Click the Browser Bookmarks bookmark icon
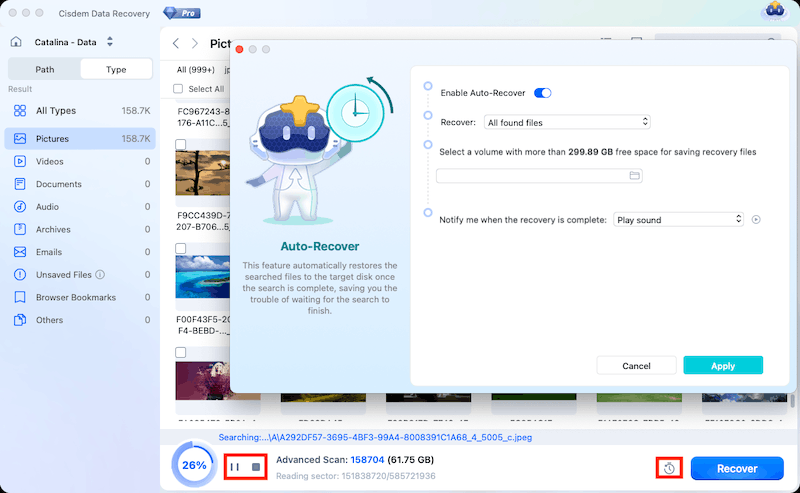800x493 pixels. click(x=20, y=297)
